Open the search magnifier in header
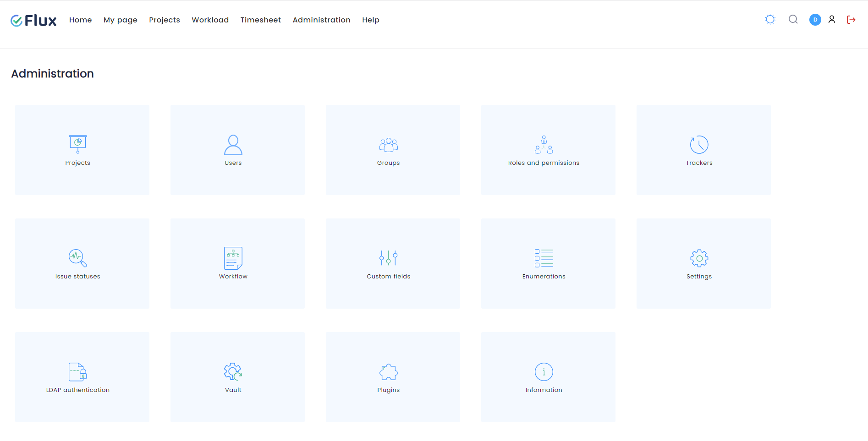The width and height of the screenshot is (868, 441). 793,19
